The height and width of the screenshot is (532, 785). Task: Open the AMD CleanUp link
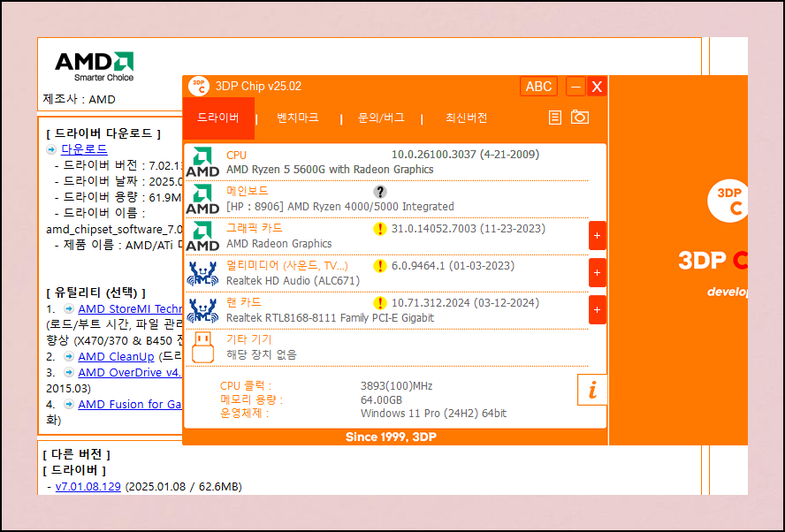point(116,357)
